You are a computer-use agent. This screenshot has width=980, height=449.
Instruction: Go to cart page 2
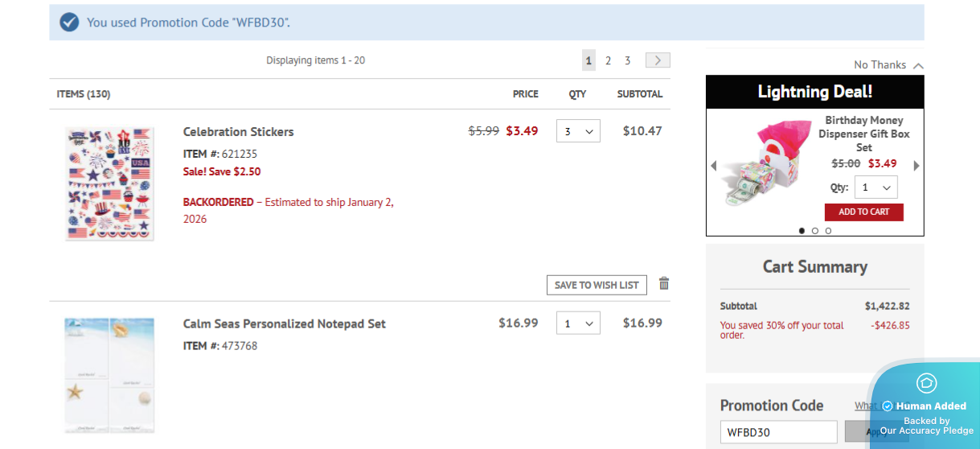point(609,60)
